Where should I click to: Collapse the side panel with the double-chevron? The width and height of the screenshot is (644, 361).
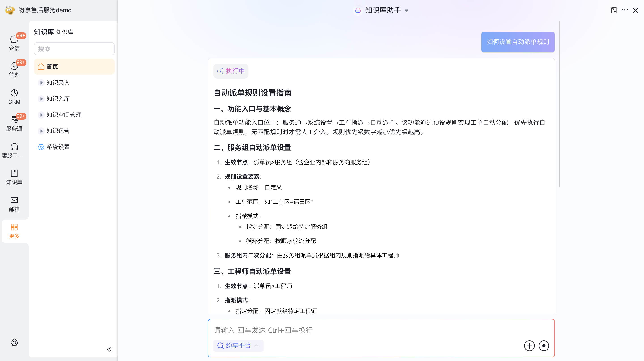[x=109, y=349]
